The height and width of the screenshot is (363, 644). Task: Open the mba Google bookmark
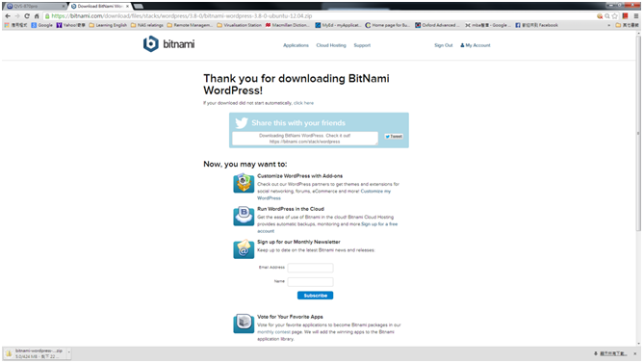pyautogui.click(x=487, y=25)
